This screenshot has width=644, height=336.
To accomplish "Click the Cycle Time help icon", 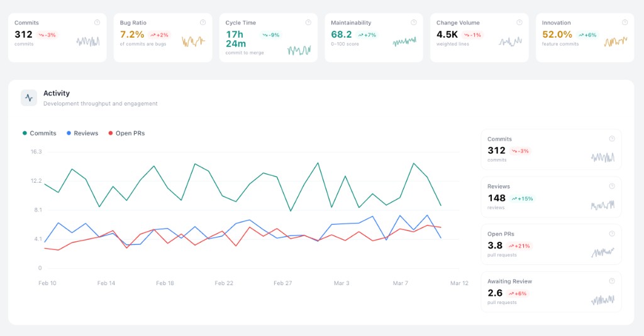I will (x=308, y=23).
